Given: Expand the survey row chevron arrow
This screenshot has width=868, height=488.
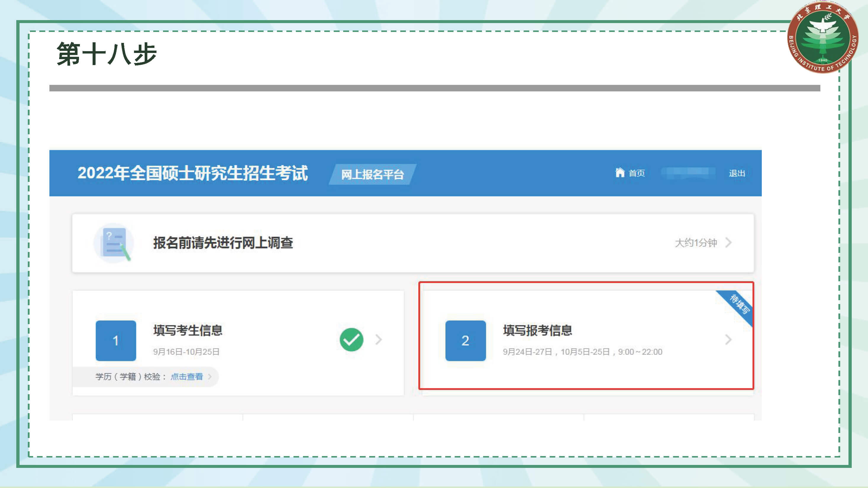Looking at the screenshot, I should coord(728,243).
